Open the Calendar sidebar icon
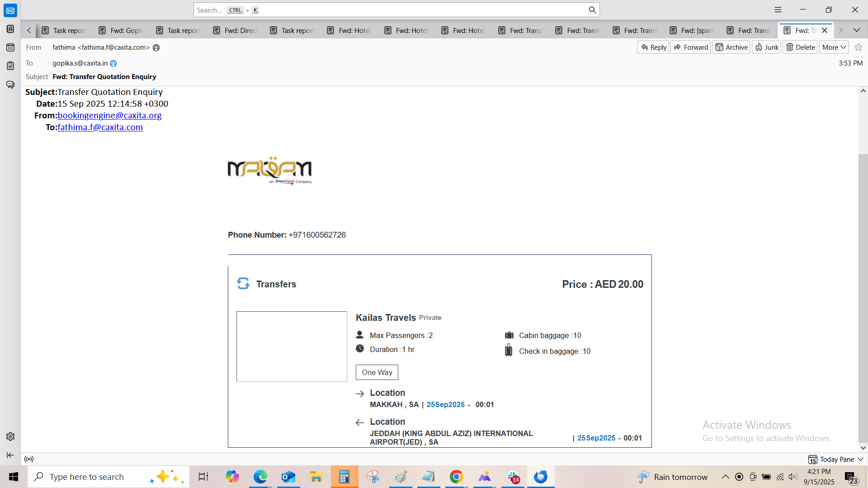This screenshot has height=488, width=868. [x=10, y=47]
